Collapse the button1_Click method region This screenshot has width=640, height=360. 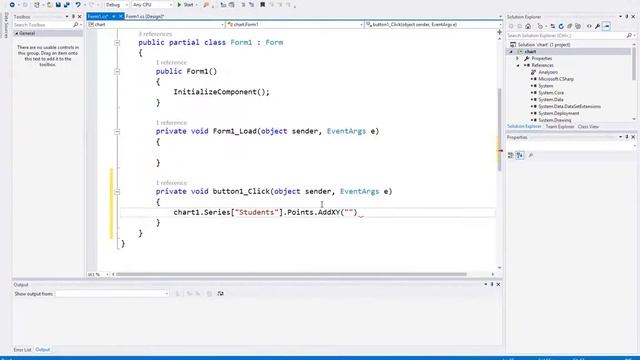coord(117,191)
